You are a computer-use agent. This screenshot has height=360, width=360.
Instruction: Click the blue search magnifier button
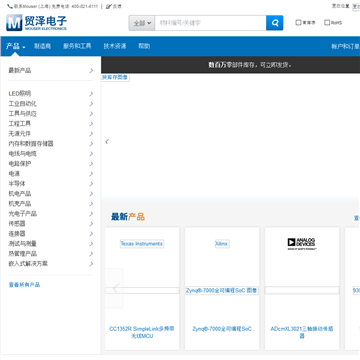coord(275,23)
